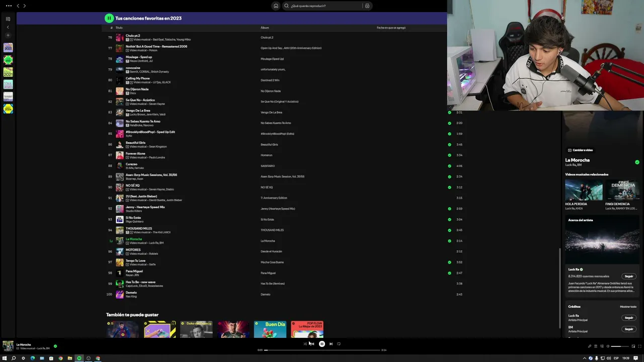Screen dimensions: 644x362
Task: Open album link 'Destined 2 Win'
Action: click(270, 80)
